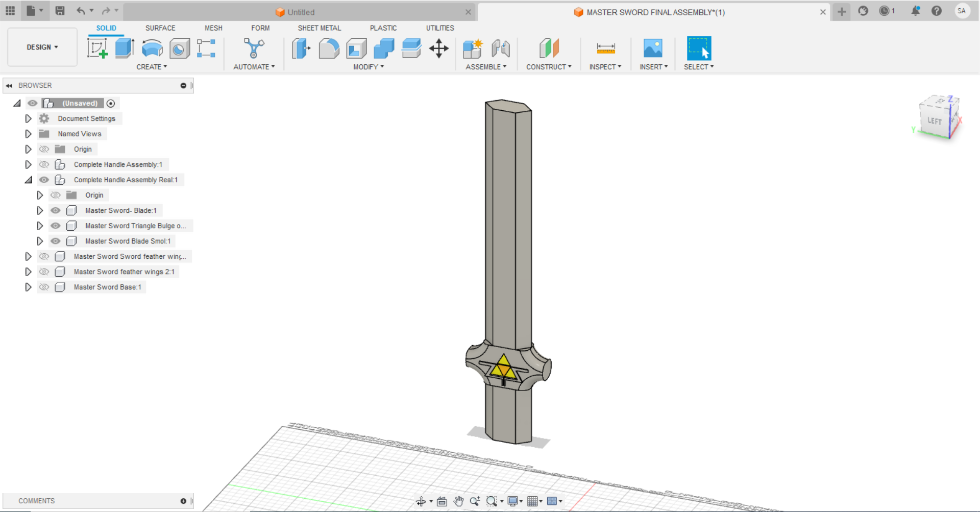
Task: Click the New Component icon
Action: point(473,48)
